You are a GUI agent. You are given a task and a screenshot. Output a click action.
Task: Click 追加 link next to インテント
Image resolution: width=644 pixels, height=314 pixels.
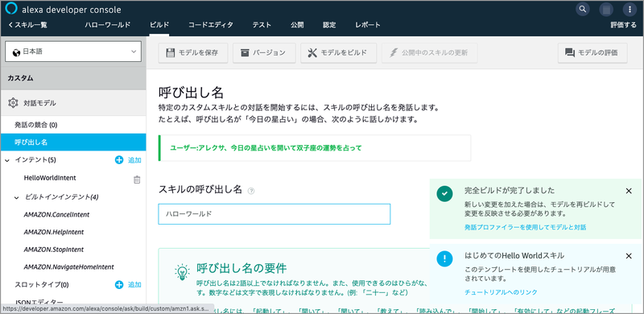[134, 160]
